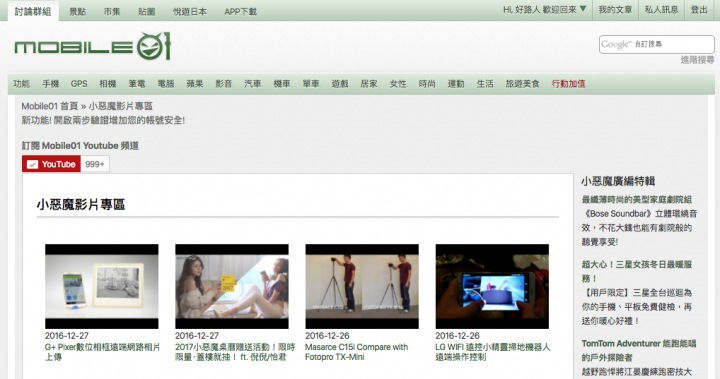This screenshot has height=379, width=720.
Task: Click 登出 to log out
Action: 699,10
